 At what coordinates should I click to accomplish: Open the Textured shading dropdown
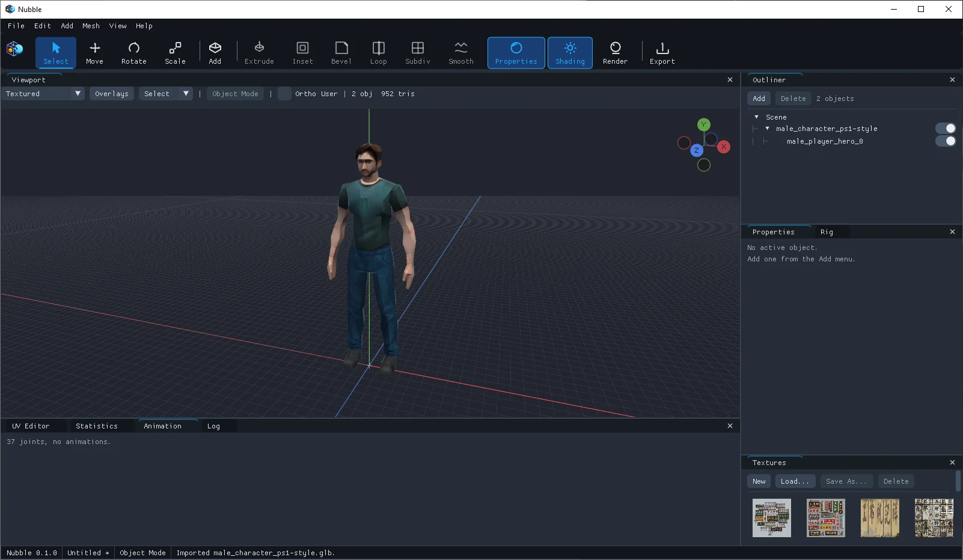pos(43,94)
